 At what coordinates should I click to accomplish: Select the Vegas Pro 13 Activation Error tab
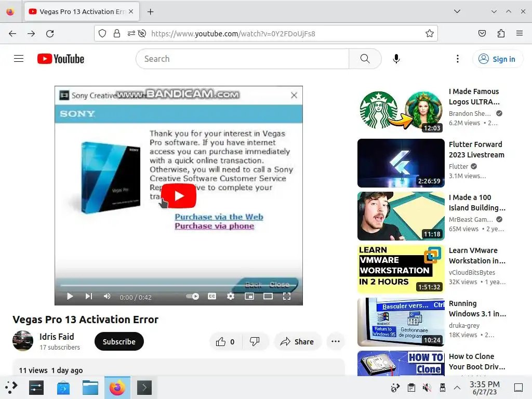click(x=82, y=12)
